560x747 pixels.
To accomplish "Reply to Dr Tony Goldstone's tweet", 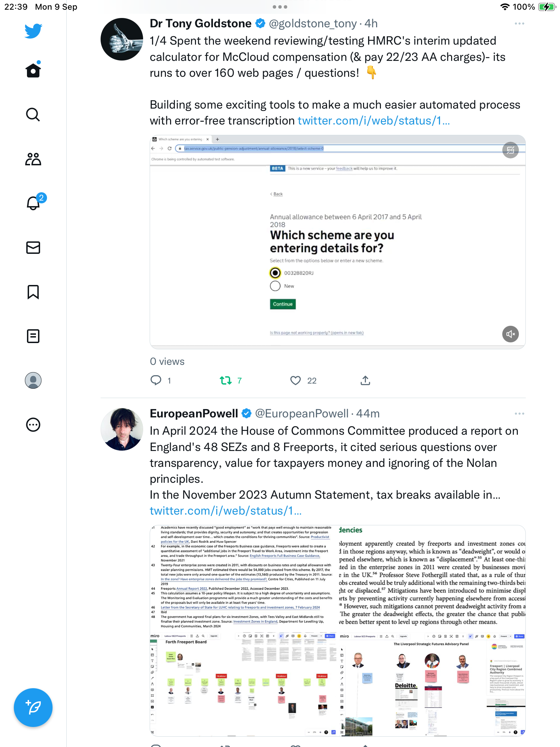I will click(x=156, y=380).
